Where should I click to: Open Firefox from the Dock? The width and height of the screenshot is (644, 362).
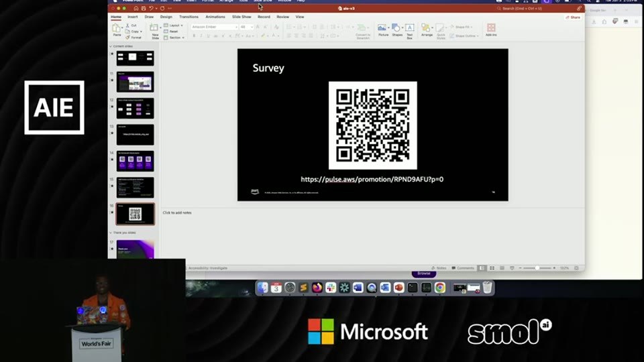[x=317, y=288]
